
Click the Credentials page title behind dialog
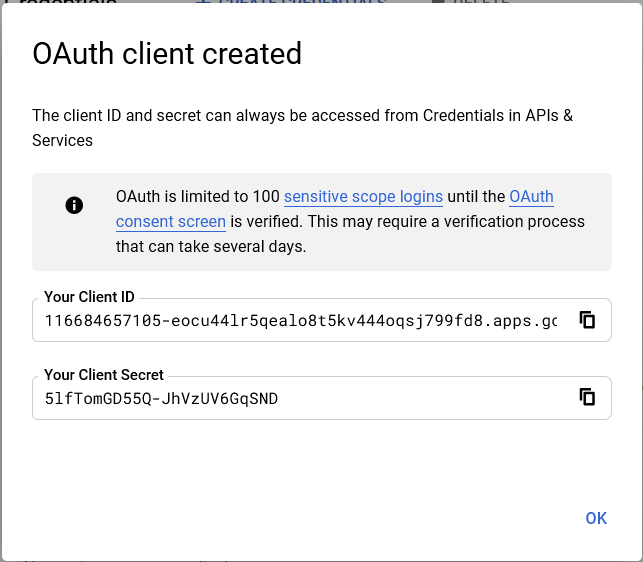[x=60, y=3]
